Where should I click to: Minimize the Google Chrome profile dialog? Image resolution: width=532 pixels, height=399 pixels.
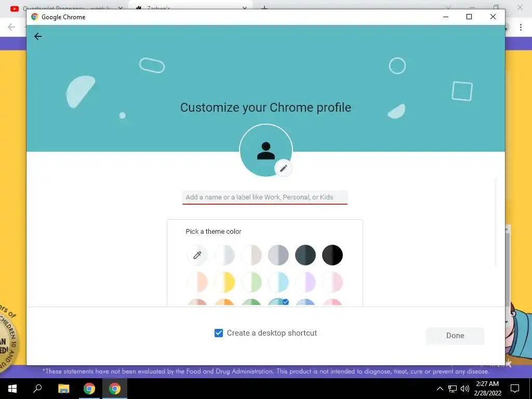point(446,17)
